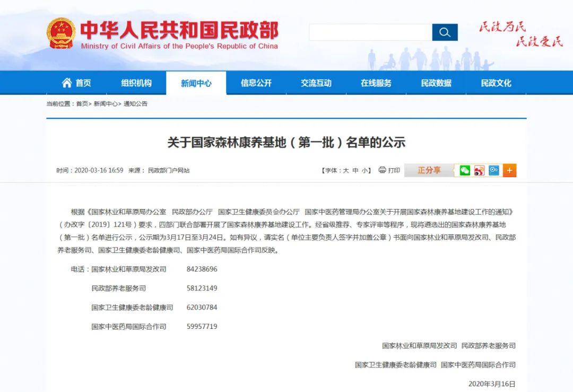
Task: Click phone number 59957719
Action: [x=202, y=326]
